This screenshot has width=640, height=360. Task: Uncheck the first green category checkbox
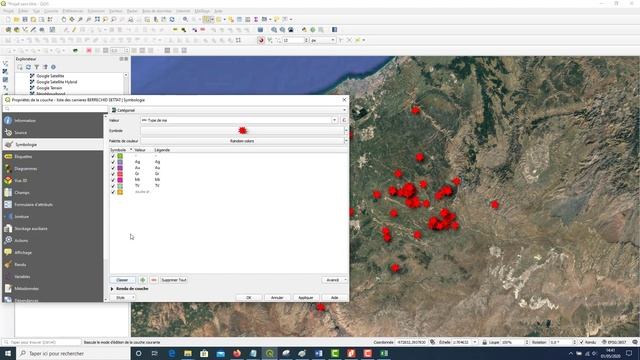tap(113, 156)
